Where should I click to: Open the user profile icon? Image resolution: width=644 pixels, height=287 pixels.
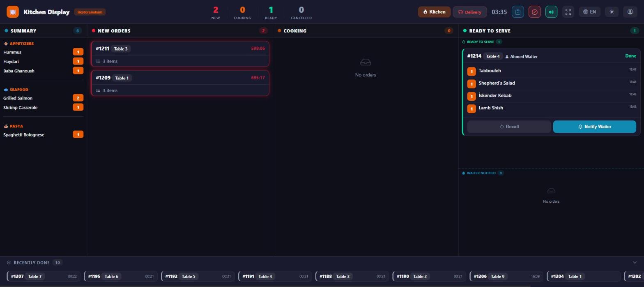630,12
